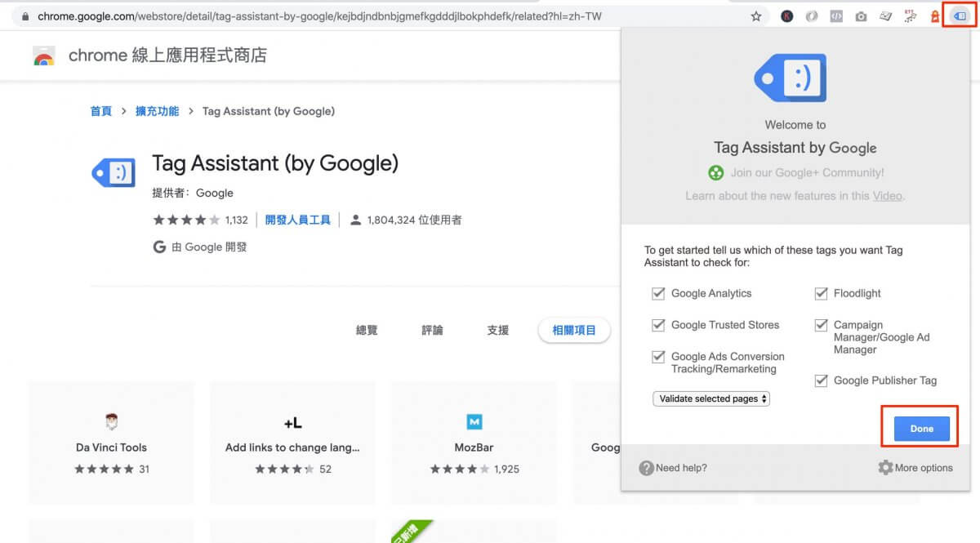Image resolution: width=980 pixels, height=543 pixels.
Task: Click the camera extension icon
Action: (x=861, y=16)
